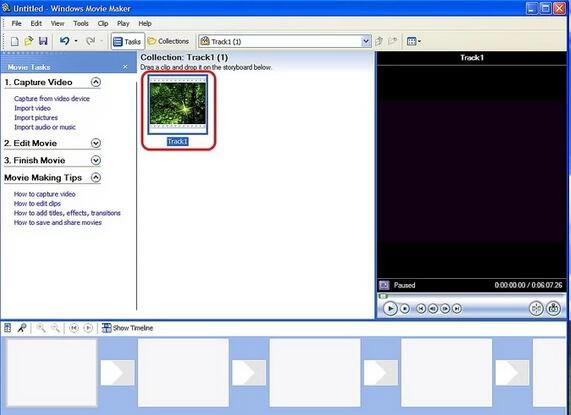This screenshot has width=571, height=415.
Task: Open the Help menu
Action: [145, 23]
